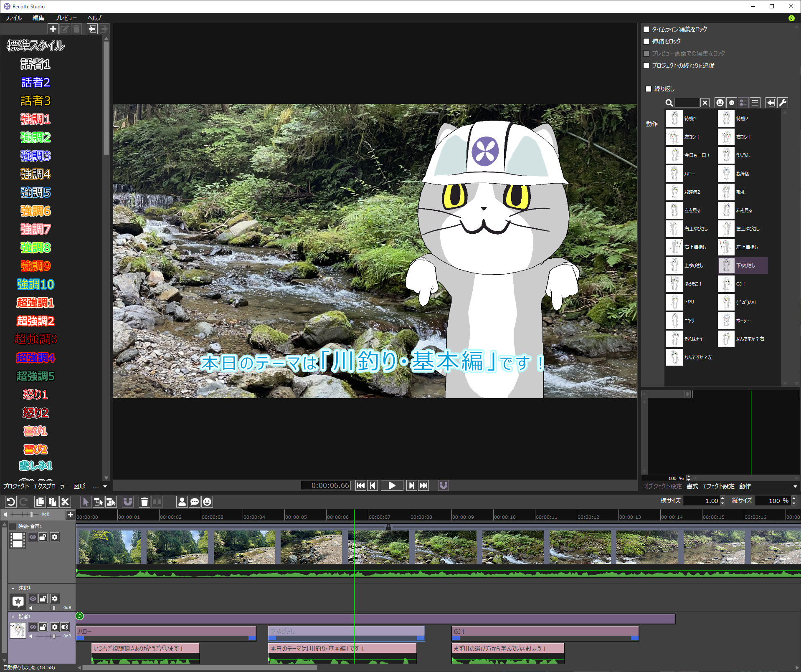Viewport: 801px width, 672px height.
Task: Collapse the 注釈1 track
Action: 13,588
